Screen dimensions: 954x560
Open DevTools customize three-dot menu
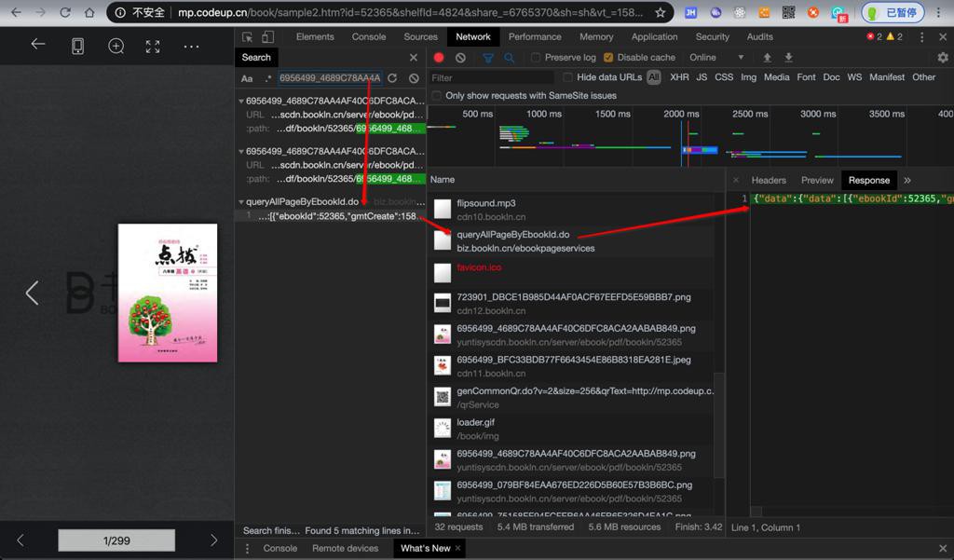point(921,37)
